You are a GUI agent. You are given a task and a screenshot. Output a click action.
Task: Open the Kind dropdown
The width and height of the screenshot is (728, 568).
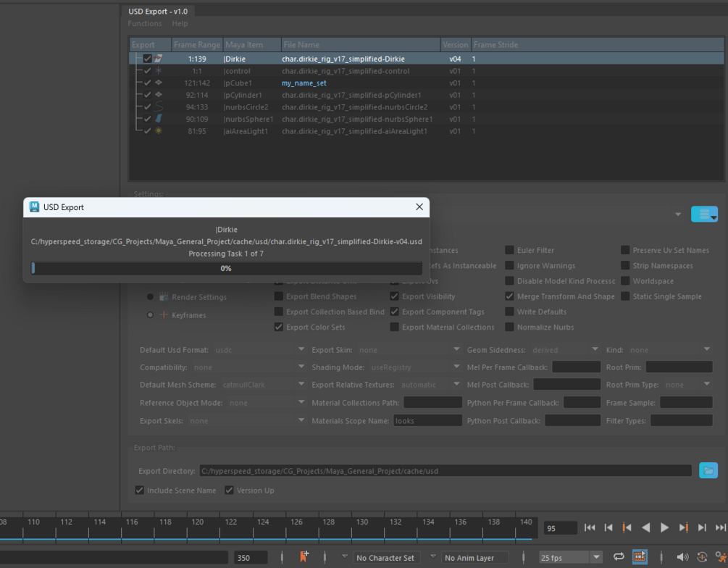tap(669, 350)
